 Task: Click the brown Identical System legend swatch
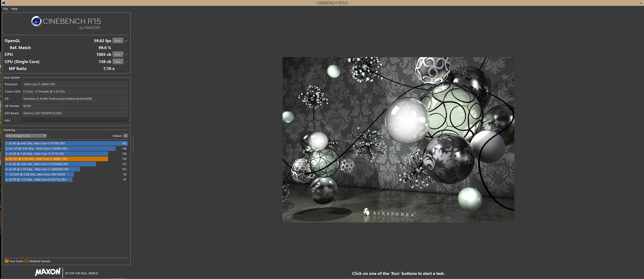tap(26, 261)
